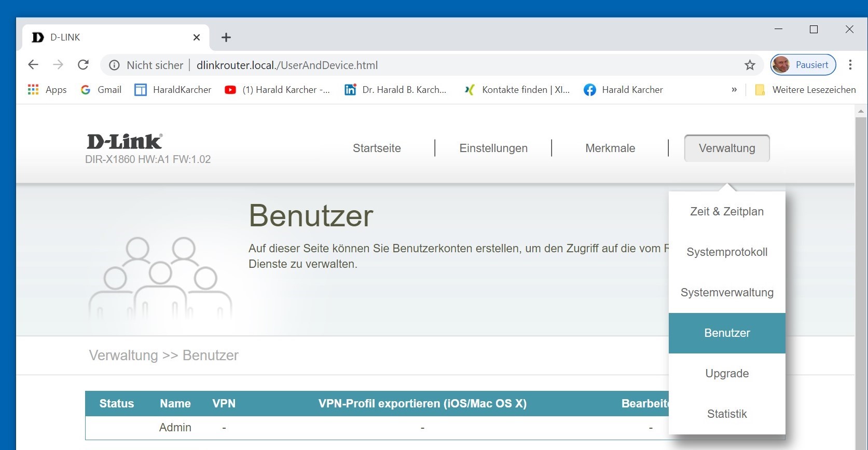Open the YouTube Harald Karcher bookmark
This screenshot has width=868, height=450.
(277, 90)
